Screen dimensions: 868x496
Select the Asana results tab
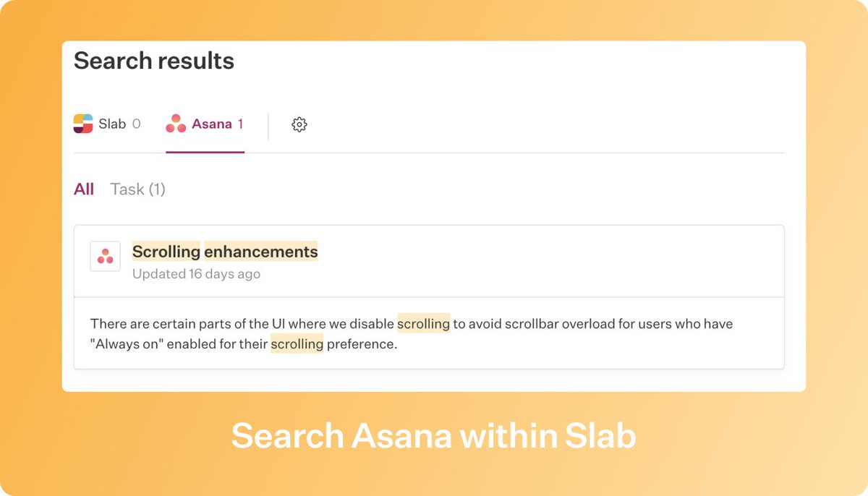click(205, 124)
